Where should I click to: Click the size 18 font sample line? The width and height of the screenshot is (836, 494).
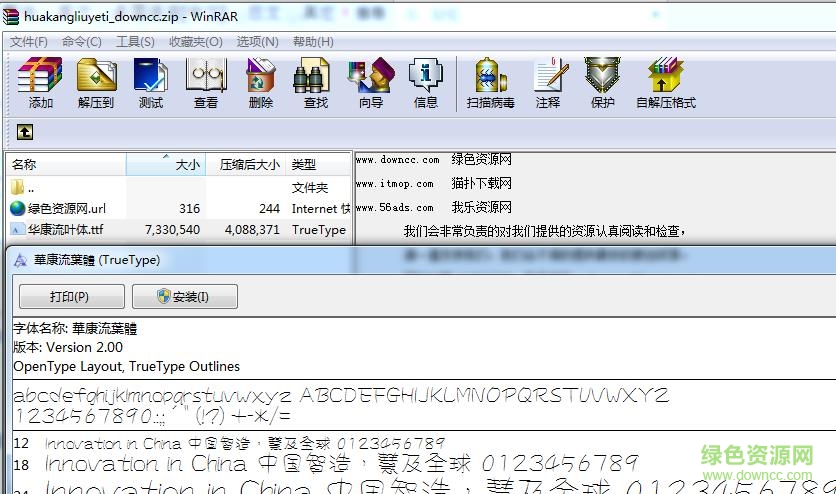click(326, 464)
